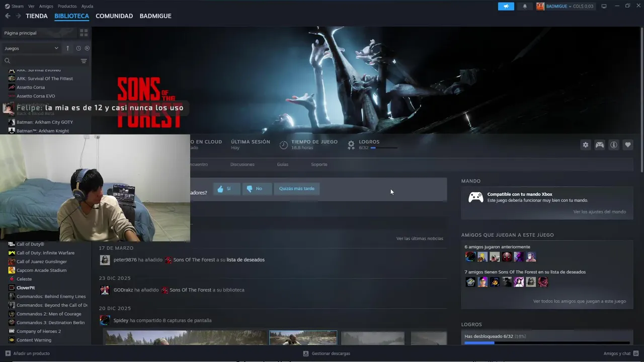The image size is (644, 362).
Task: Open GODrakz friend activity name
Action: coord(123,290)
